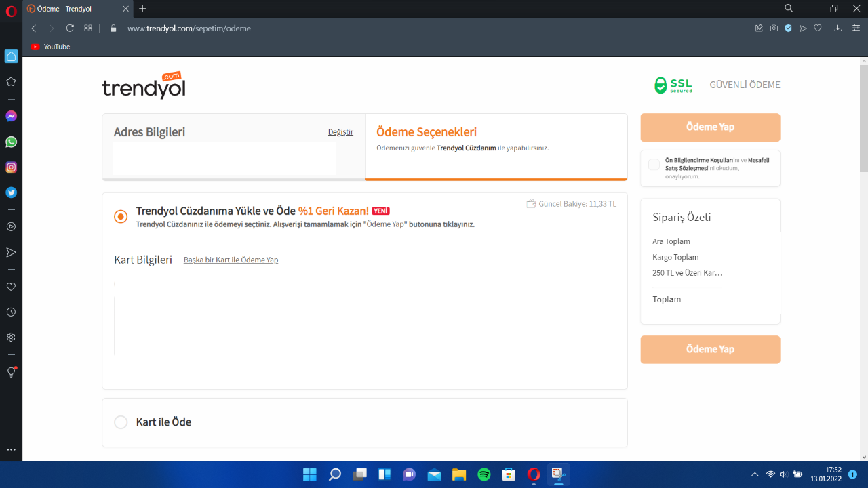Click the top Ödeme Yap button
This screenshot has width=868, height=488.
tap(710, 127)
